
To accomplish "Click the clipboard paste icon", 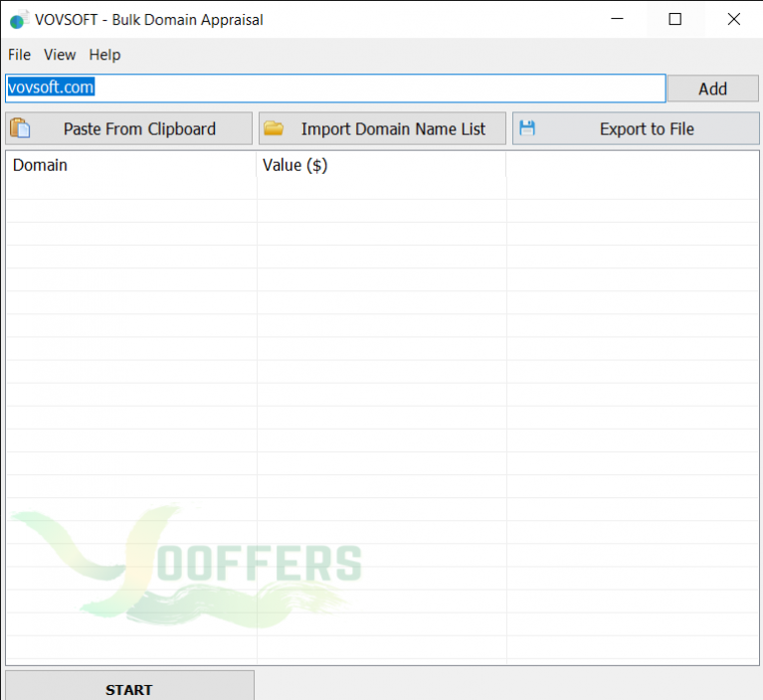I will (21, 128).
